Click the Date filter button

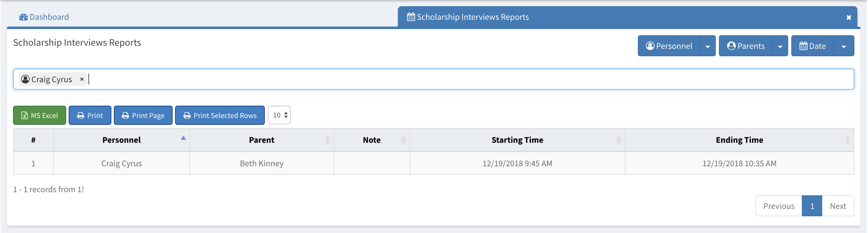(x=812, y=46)
